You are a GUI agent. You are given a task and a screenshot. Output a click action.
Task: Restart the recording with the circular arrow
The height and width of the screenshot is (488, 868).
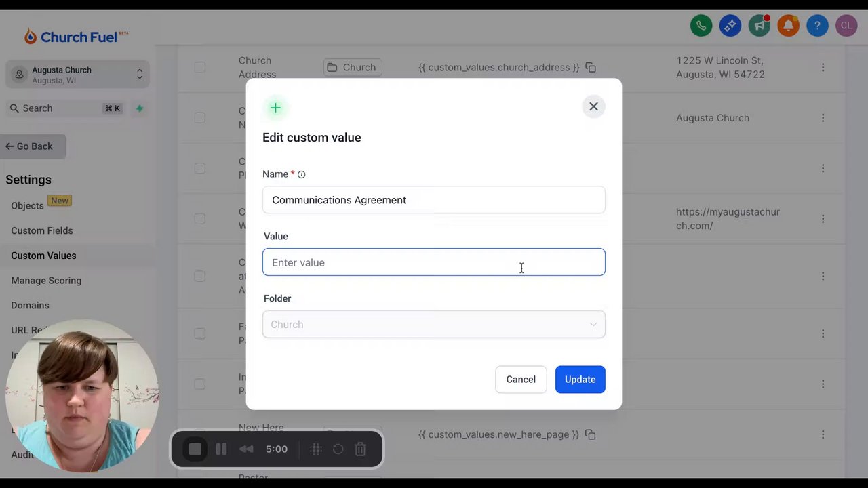(338, 449)
